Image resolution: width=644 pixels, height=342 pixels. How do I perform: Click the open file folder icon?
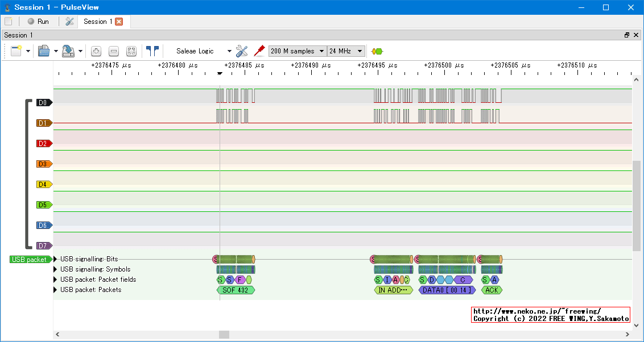pos(43,51)
